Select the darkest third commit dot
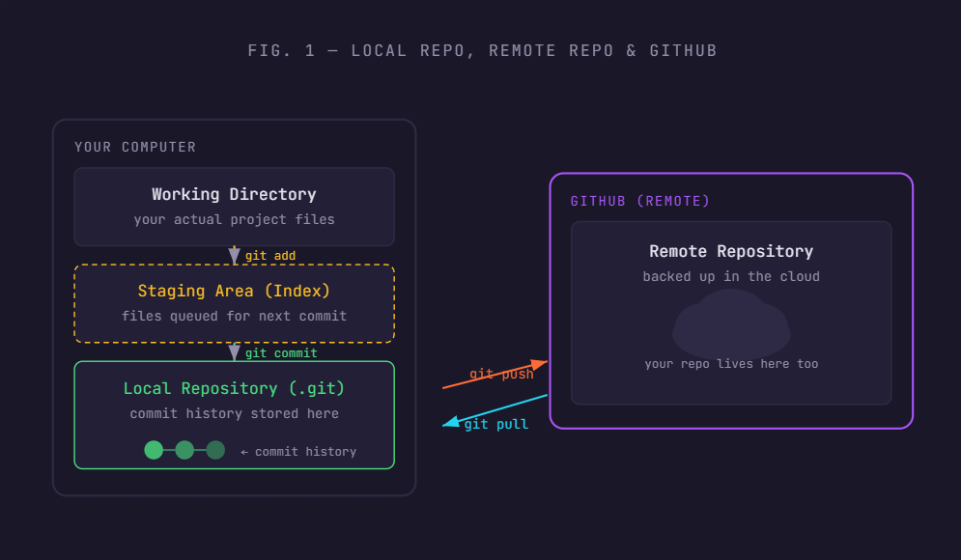This screenshot has height=560, width=961. (215, 450)
